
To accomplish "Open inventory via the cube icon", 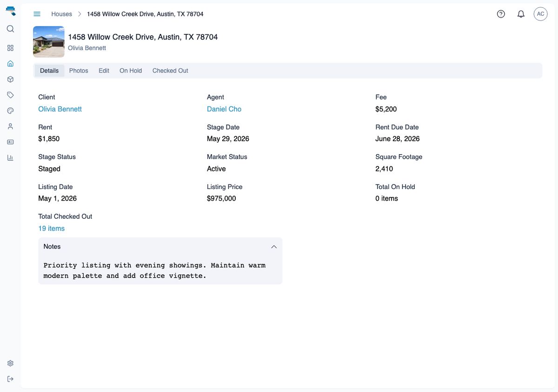I will coord(10,79).
